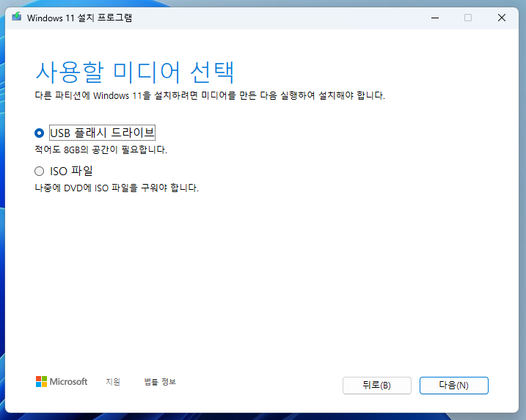
Task: Click the heading 사용할 미디어 선택
Action: click(x=134, y=73)
